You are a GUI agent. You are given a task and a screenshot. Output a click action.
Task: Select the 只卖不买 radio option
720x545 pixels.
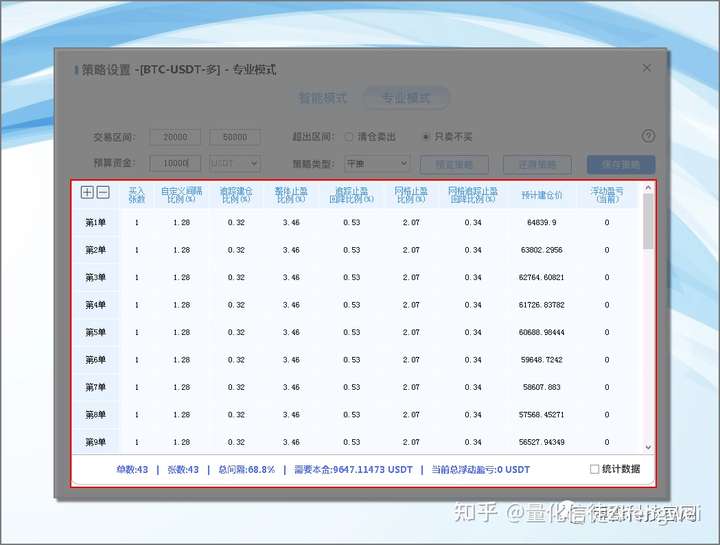coord(426,137)
